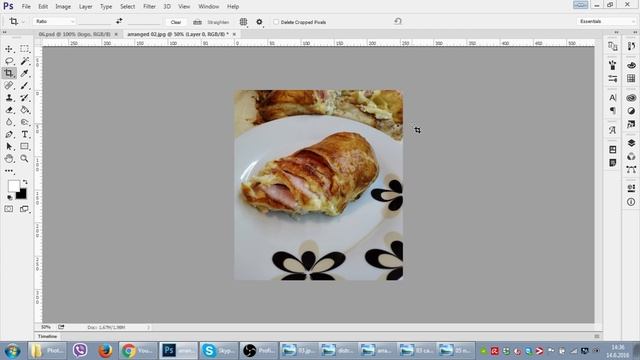
Task: Close the amanged 02.jpg document tab
Action: [234, 34]
